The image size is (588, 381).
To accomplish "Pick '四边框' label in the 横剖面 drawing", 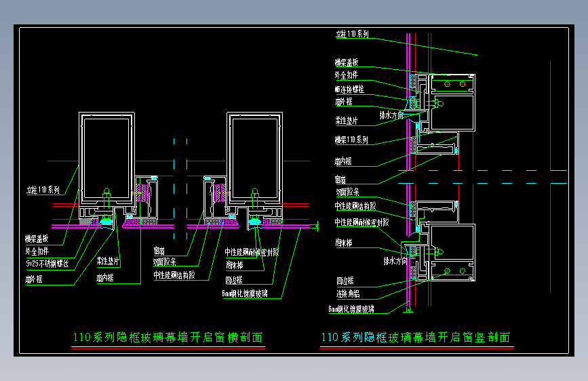I will click(234, 280).
